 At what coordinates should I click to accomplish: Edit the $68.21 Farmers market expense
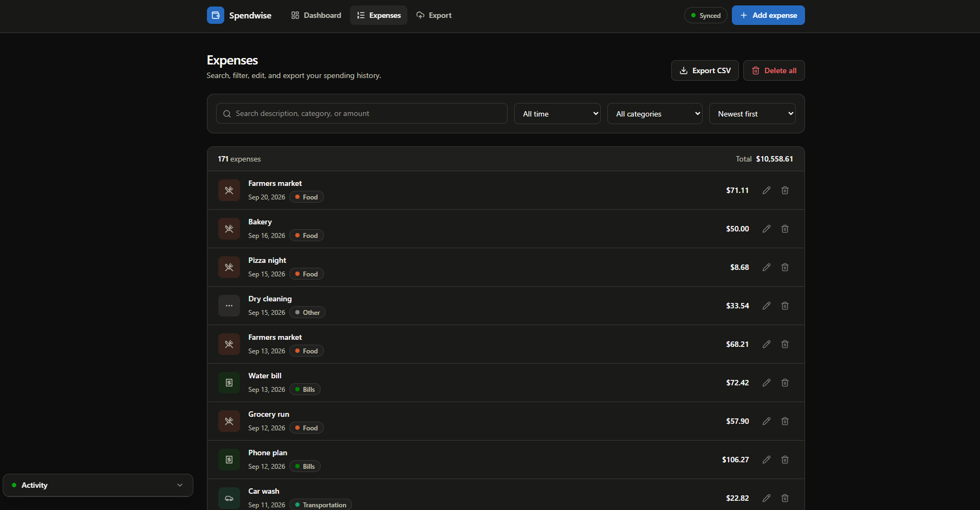pos(767,344)
